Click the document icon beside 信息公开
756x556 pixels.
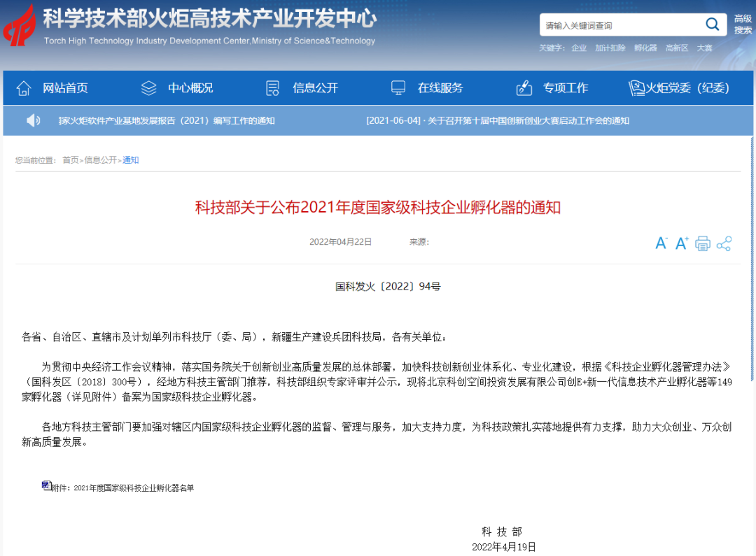click(x=272, y=87)
